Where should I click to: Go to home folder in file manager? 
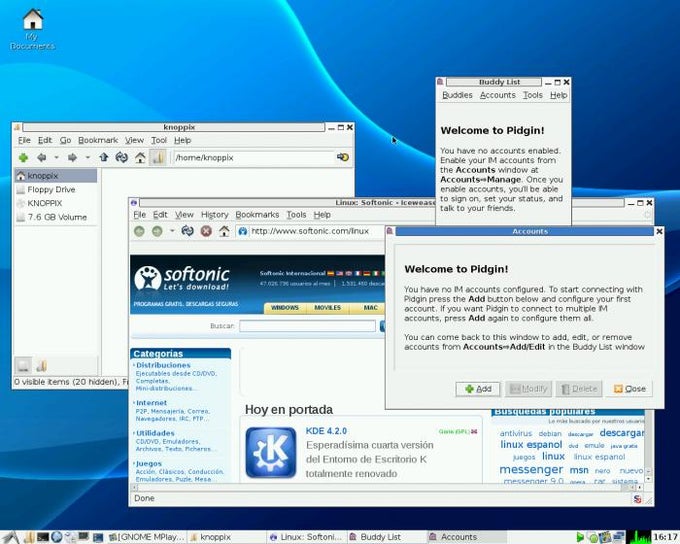tap(140, 157)
